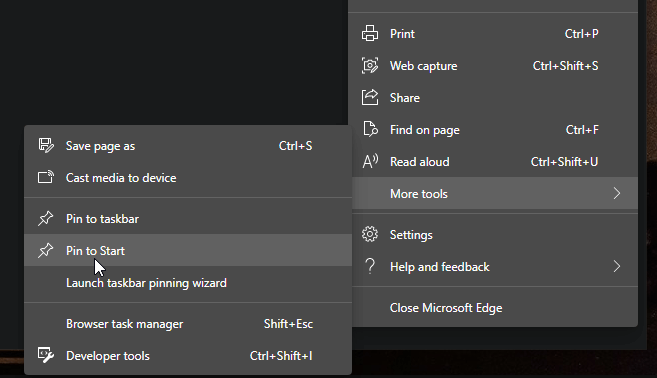Image resolution: width=657 pixels, height=378 pixels.
Task: Click the Share arrow icon
Action: pyautogui.click(x=370, y=98)
